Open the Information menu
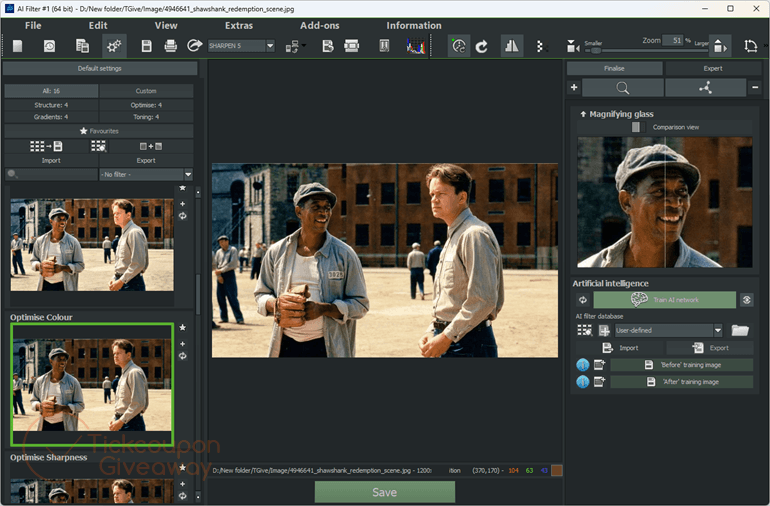Viewport: 770px width, 506px height. tap(413, 26)
